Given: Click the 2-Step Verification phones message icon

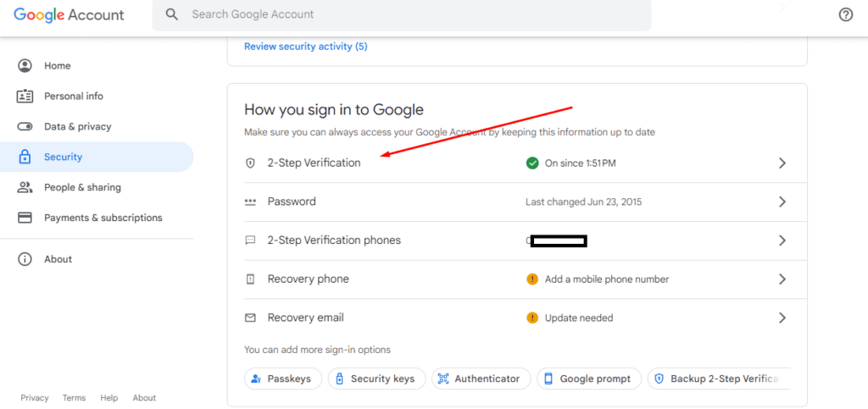Looking at the screenshot, I should click(250, 240).
